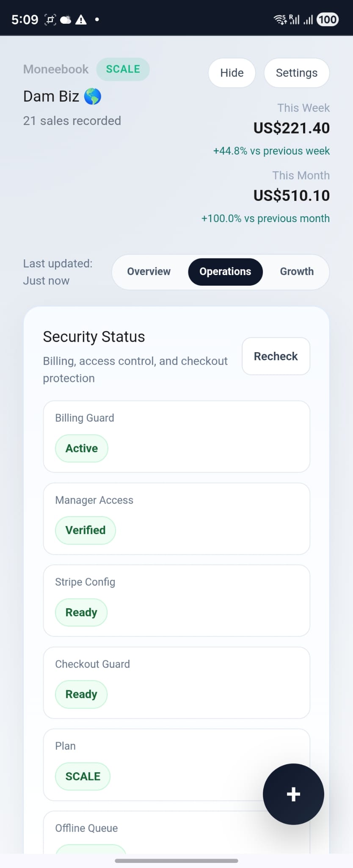Hide the earnings figures

(232, 72)
